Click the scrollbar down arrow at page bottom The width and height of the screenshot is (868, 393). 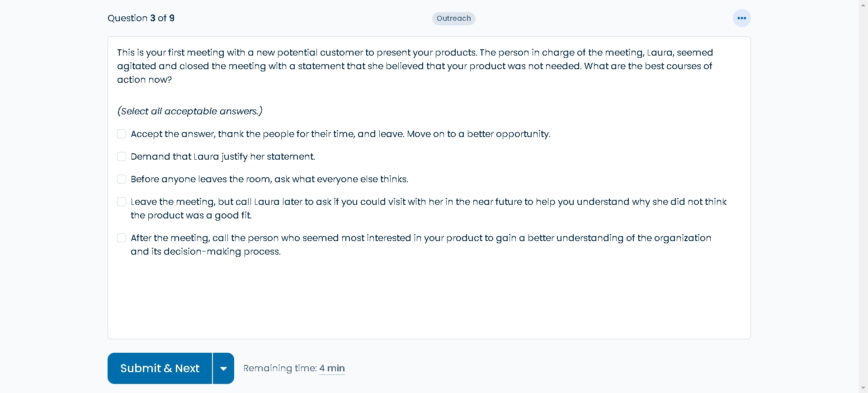coord(863,388)
